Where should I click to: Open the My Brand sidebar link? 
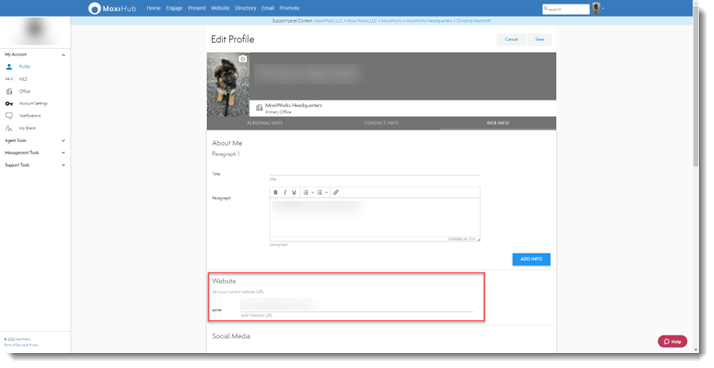click(x=27, y=128)
